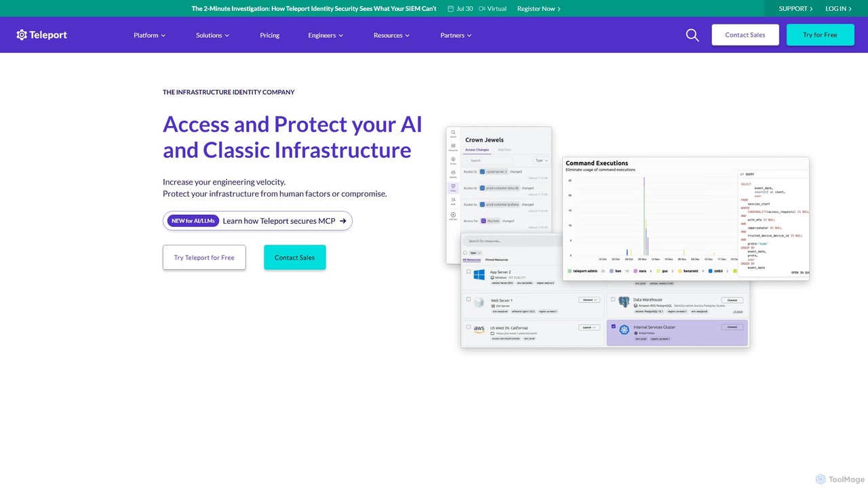Click the teal Contact Sales button below the headline

coord(294,258)
